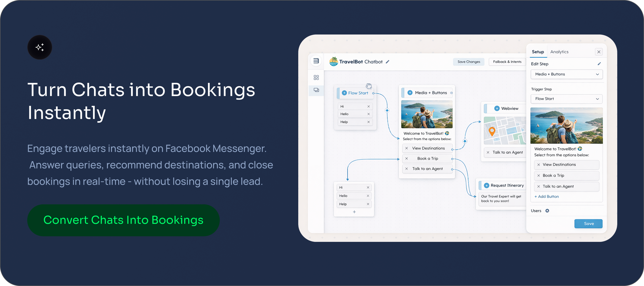Remove the Help keyword in Flow Start node
This screenshot has width=644, height=286.
[368, 122]
